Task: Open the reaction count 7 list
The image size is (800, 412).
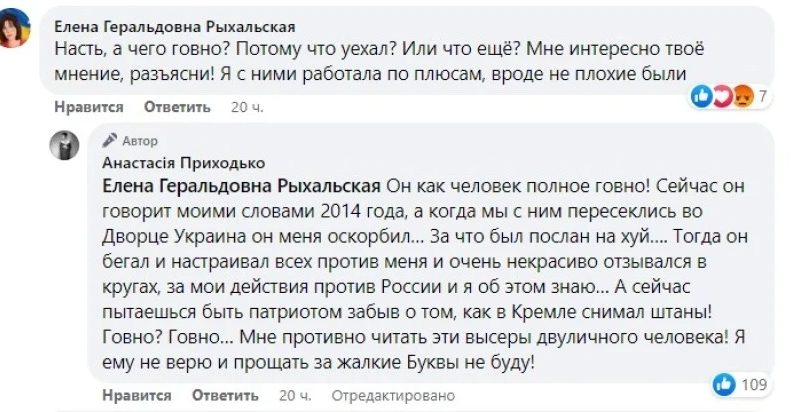Action: coord(762,96)
